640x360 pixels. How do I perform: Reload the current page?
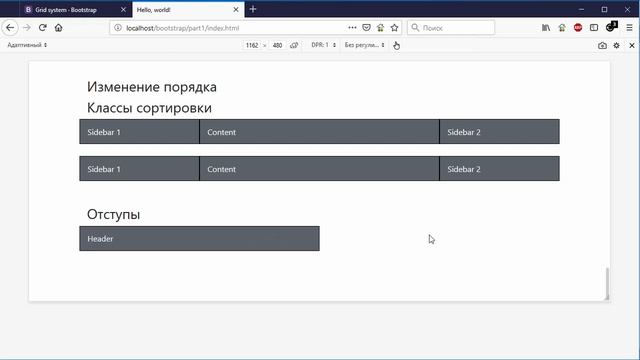42,28
